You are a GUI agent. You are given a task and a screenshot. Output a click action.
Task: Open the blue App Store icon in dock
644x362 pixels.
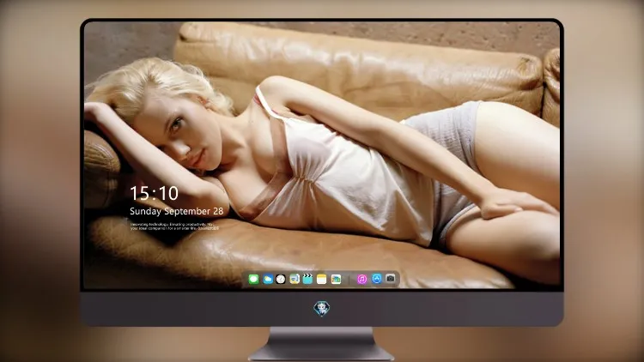coord(377,279)
